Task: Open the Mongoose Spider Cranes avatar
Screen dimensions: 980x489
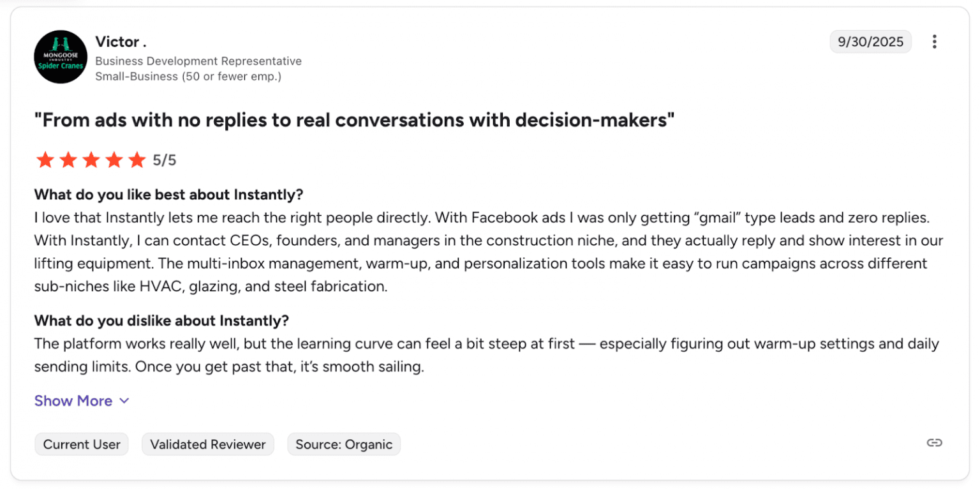Action: pyautogui.click(x=61, y=57)
